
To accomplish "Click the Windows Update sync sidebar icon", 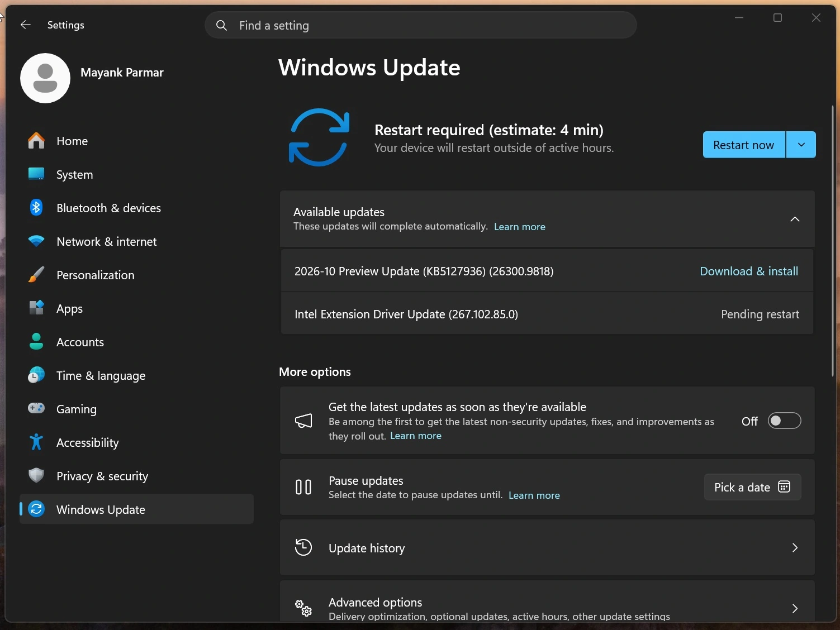I will pos(36,509).
